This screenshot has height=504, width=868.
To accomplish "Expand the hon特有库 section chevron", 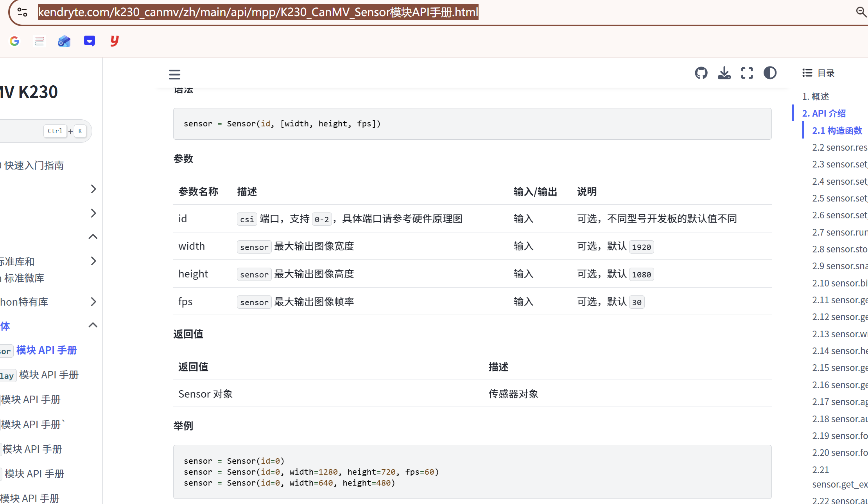I will click(93, 302).
